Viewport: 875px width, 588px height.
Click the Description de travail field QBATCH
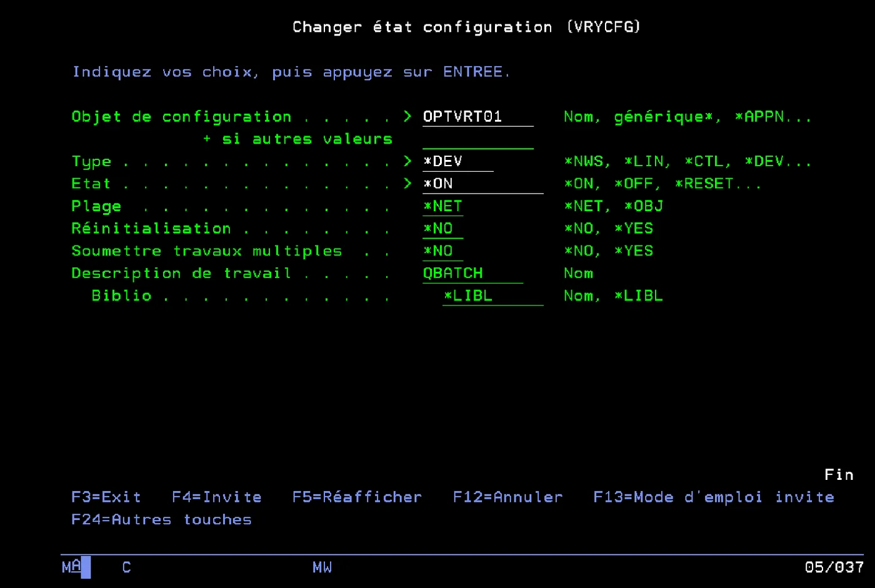[472, 274]
